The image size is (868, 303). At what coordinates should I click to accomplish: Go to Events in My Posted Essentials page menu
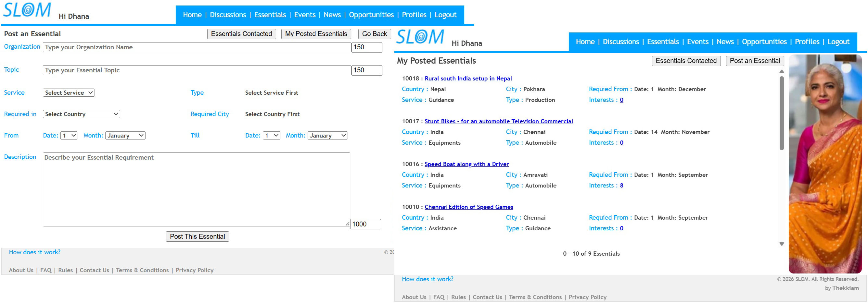pos(697,42)
